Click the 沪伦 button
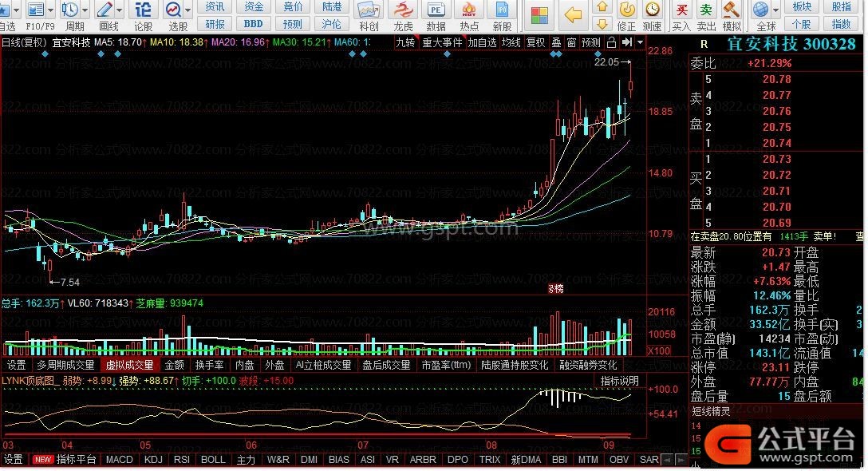Viewport: 868px width, 471px height. pyautogui.click(x=332, y=24)
